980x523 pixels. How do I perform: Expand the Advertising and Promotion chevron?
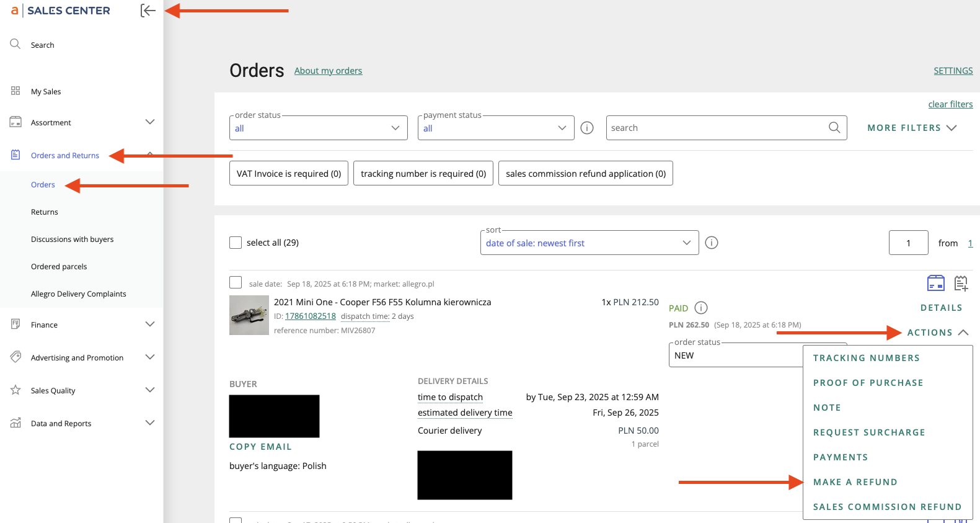(150, 357)
